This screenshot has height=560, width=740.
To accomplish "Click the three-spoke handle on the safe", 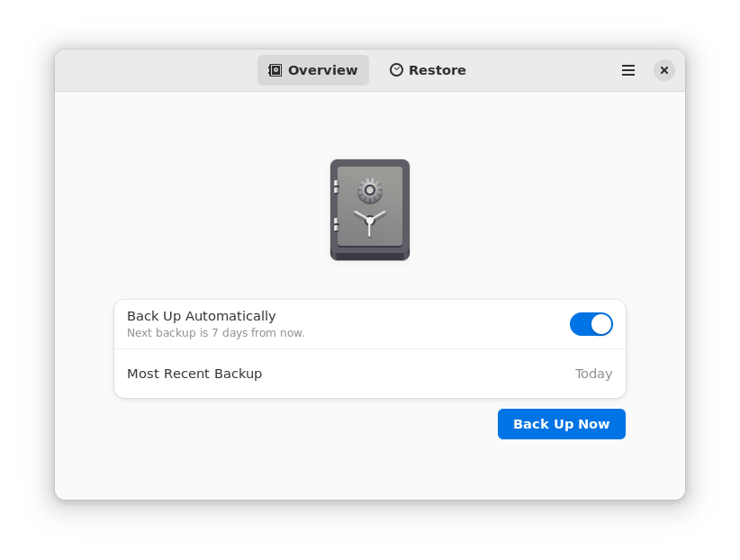I will coord(370,220).
